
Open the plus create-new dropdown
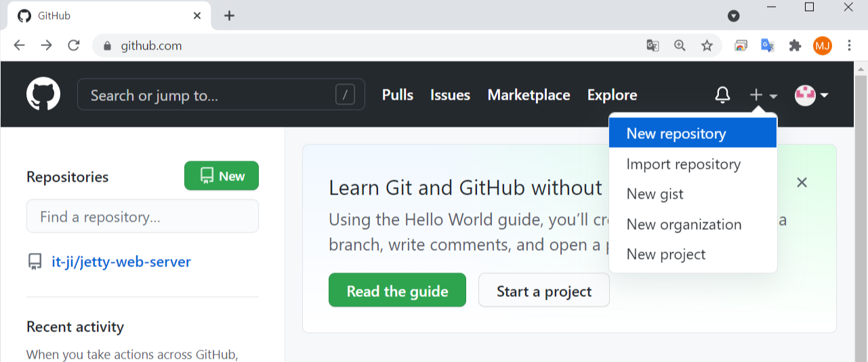click(x=763, y=96)
